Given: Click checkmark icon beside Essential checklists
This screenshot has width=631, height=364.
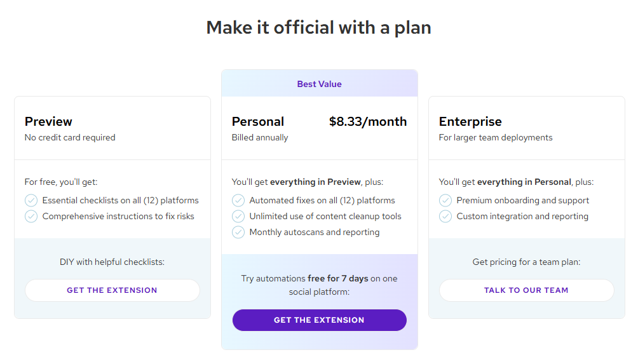Looking at the screenshot, I should pyautogui.click(x=31, y=201).
